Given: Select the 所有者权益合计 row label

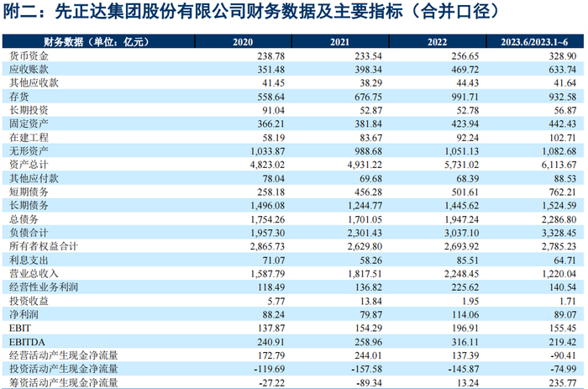Looking at the screenshot, I should point(44,246).
